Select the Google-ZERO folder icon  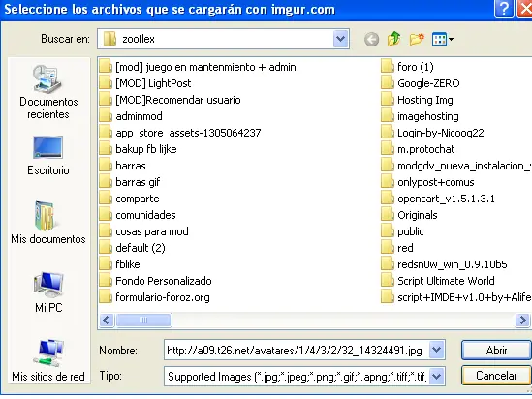(x=387, y=83)
